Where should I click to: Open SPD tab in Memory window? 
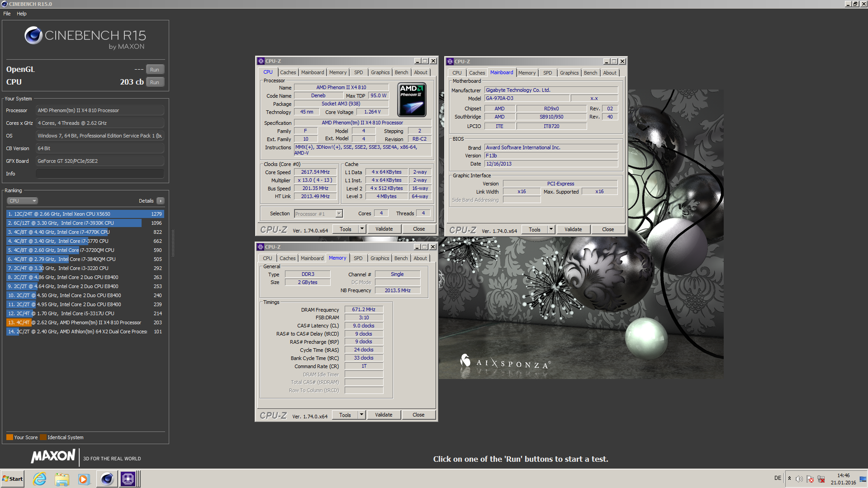point(358,258)
